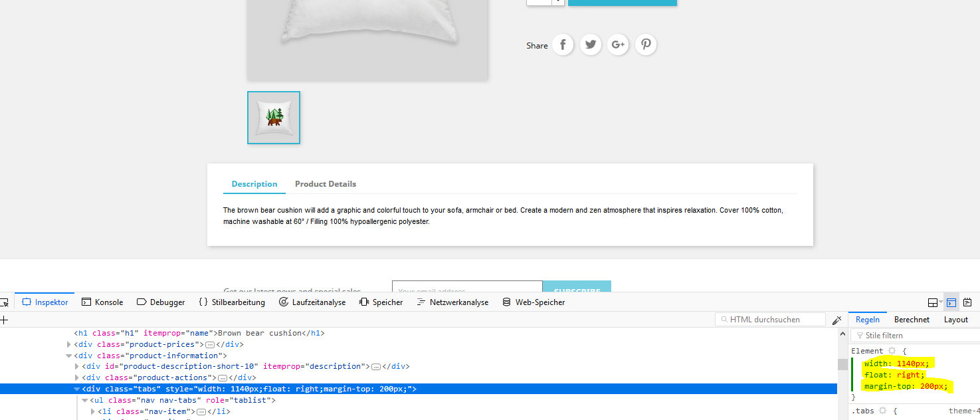980x420 pixels.
Task: Create a new node with plus icon
Action: tap(3, 320)
